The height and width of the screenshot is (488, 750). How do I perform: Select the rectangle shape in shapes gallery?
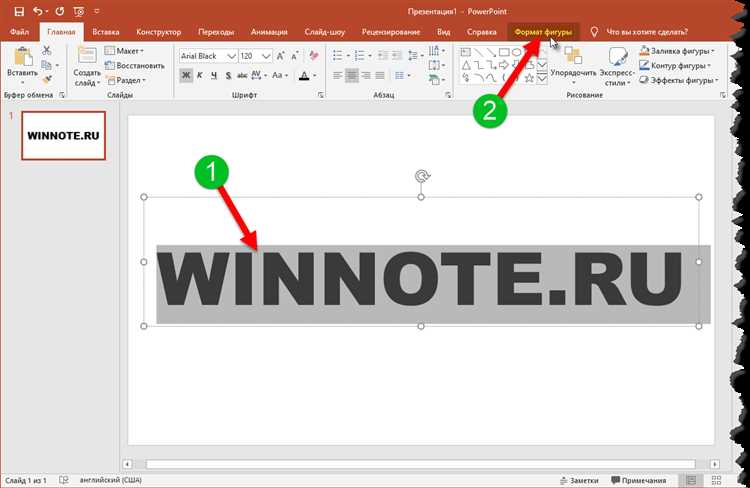504,52
